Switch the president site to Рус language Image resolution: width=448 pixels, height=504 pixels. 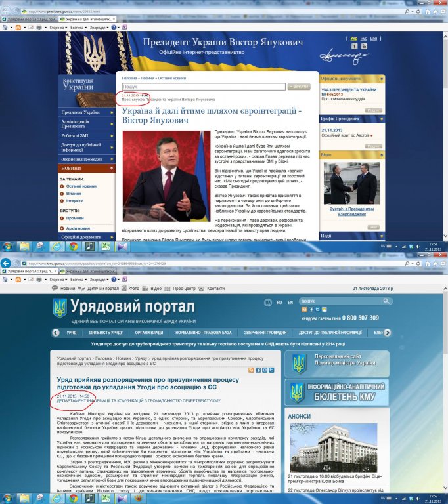(x=364, y=39)
